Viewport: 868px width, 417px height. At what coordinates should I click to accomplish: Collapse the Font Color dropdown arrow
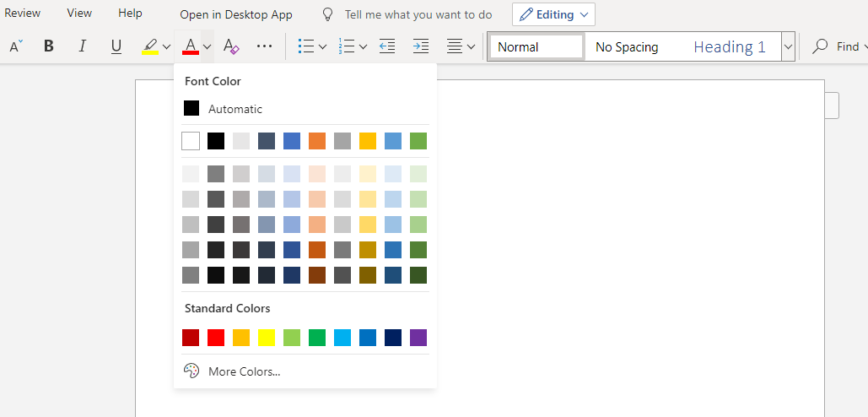(x=207, y=47)
